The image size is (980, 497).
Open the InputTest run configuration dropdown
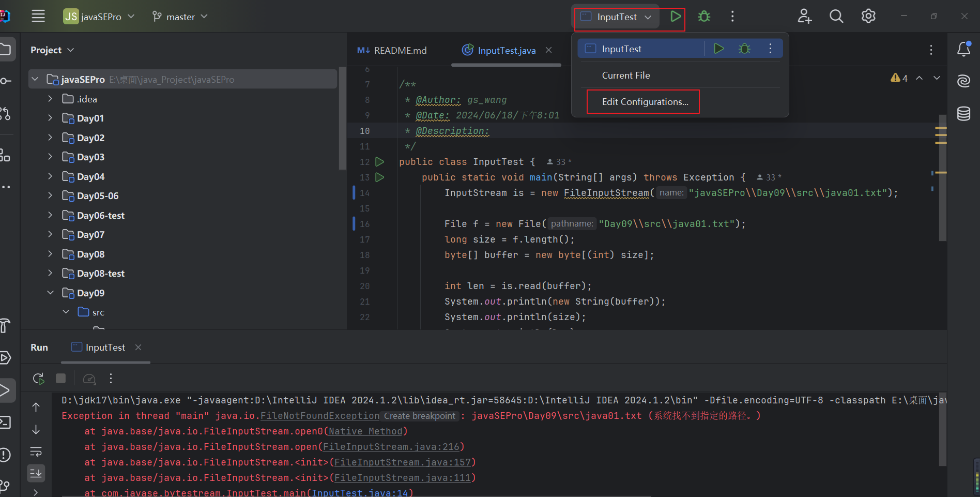[x=616, y=17]
